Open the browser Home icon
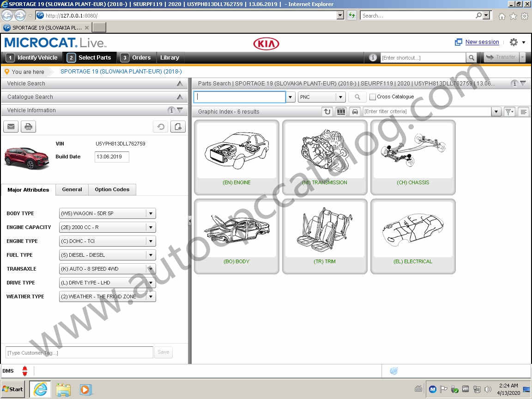The image size is (532, 399). (x=502, y=16)
